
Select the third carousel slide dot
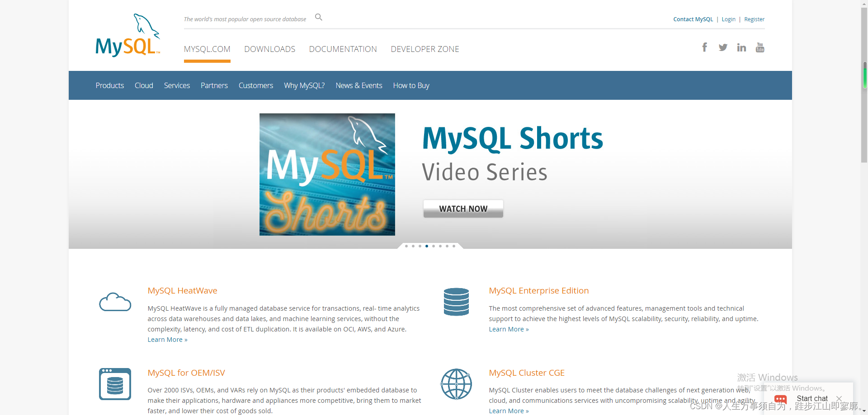[x=420, y=246]
